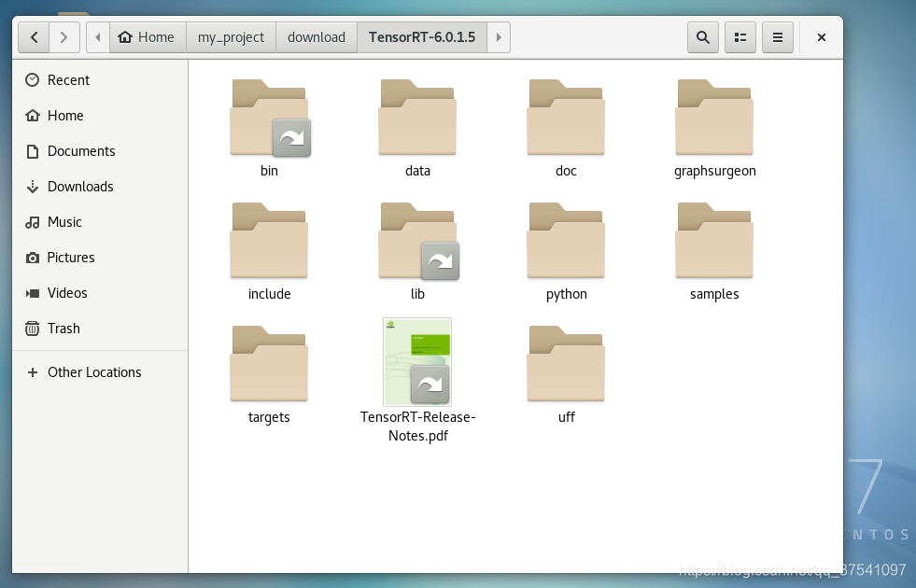Select the lib symlink folder icon

coord(417,241)
